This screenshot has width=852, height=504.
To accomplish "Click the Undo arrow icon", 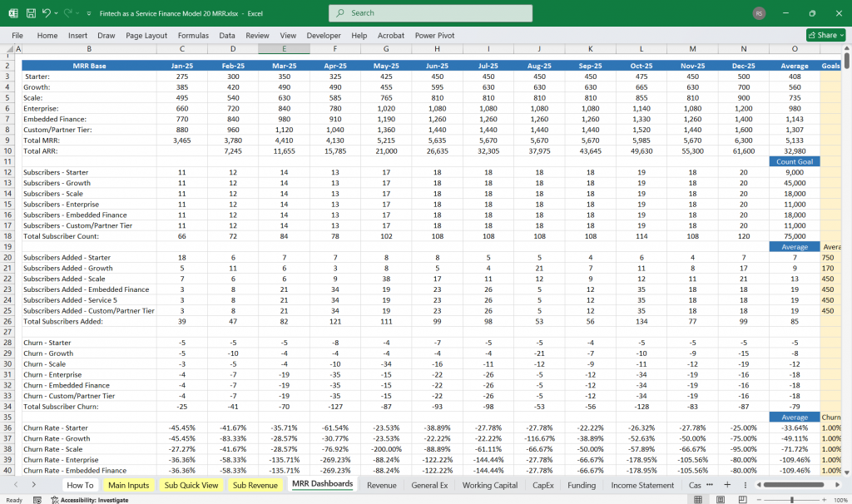I will [x=47, y=13].
